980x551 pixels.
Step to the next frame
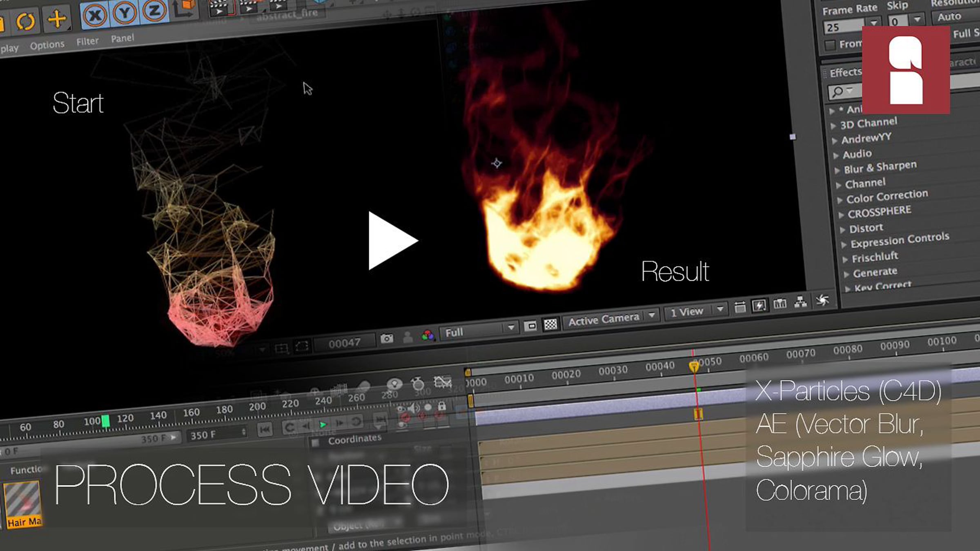coord(339,423)
